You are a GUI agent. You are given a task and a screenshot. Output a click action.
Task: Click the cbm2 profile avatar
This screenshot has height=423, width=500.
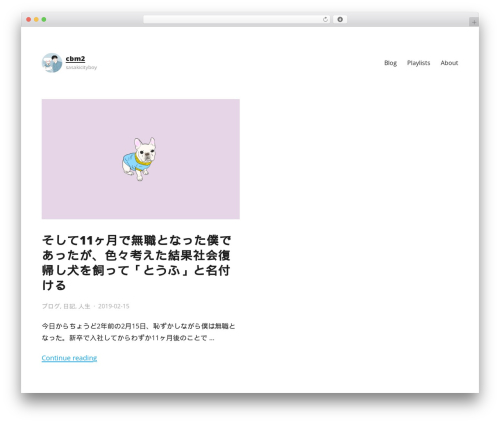(x=52, y=63)
